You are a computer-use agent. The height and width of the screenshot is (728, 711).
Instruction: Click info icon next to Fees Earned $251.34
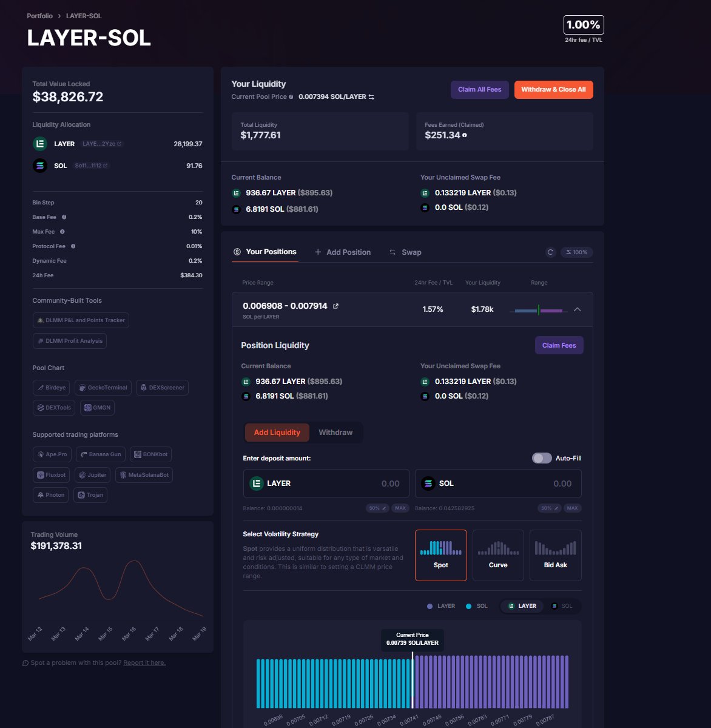[465, 135]
